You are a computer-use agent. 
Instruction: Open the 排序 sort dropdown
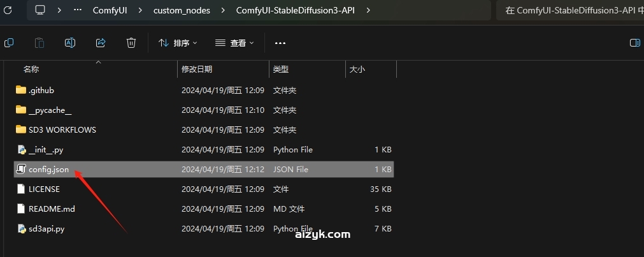178,43
